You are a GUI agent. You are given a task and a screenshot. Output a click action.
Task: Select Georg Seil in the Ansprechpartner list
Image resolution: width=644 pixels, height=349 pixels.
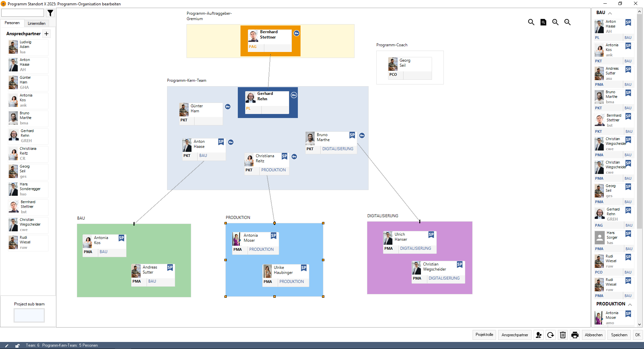pos(28,172)
